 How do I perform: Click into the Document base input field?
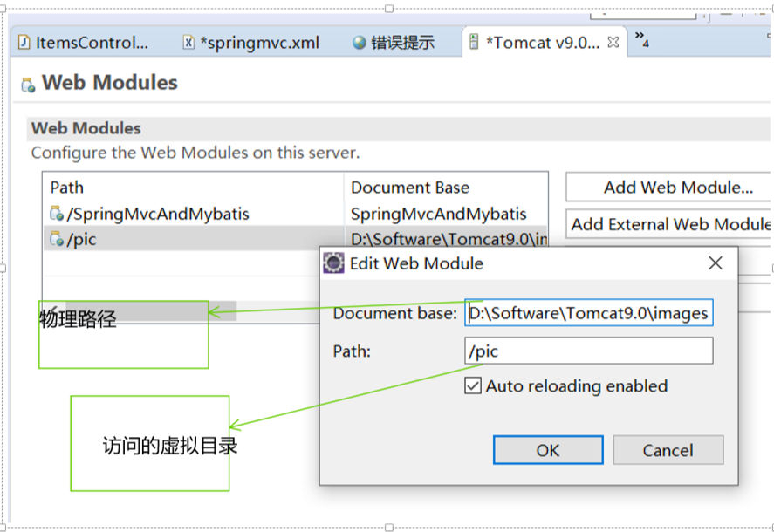(589, 313)
